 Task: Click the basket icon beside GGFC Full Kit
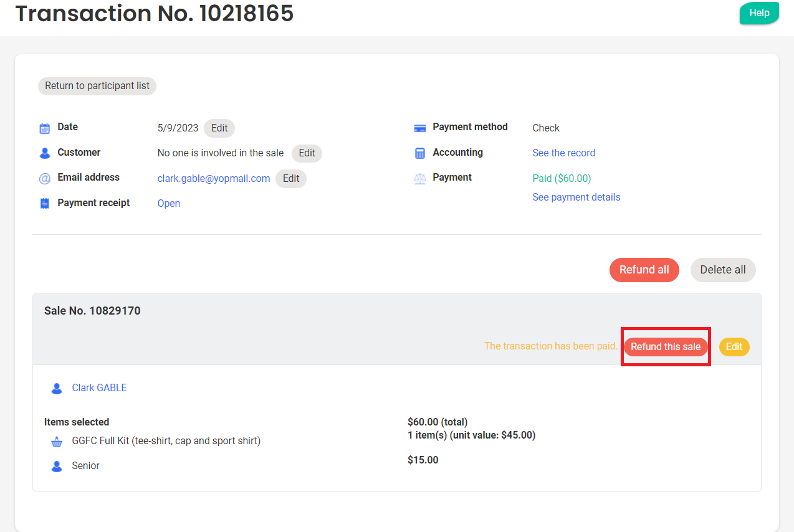click(x=57, y=442)
